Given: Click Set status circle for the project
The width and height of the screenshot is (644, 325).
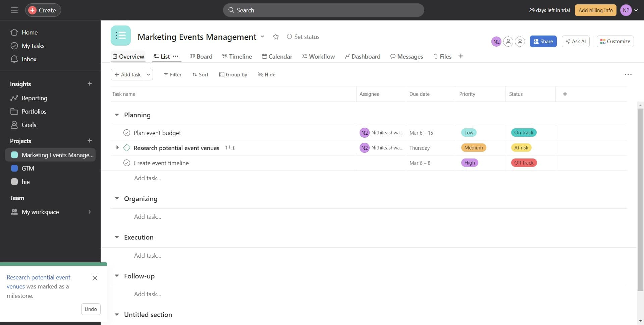Looking at the screenshot, I should point(289,37).
